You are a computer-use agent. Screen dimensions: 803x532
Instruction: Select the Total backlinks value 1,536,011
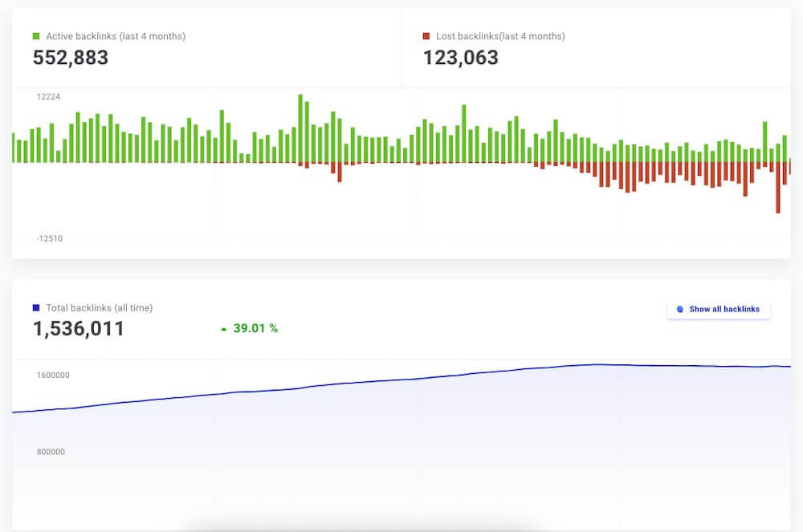click(79, 329)
